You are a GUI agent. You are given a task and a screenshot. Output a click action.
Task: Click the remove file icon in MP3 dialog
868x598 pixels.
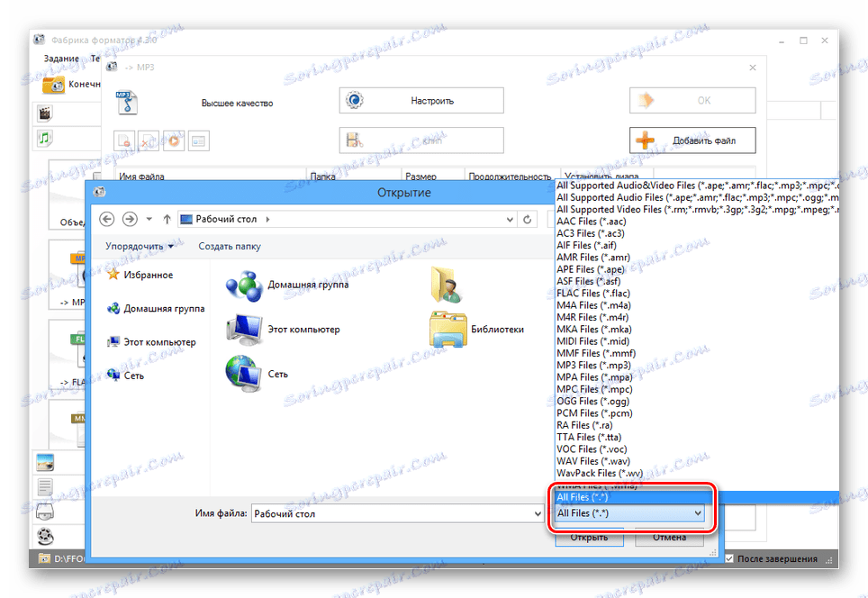(124, 140)
